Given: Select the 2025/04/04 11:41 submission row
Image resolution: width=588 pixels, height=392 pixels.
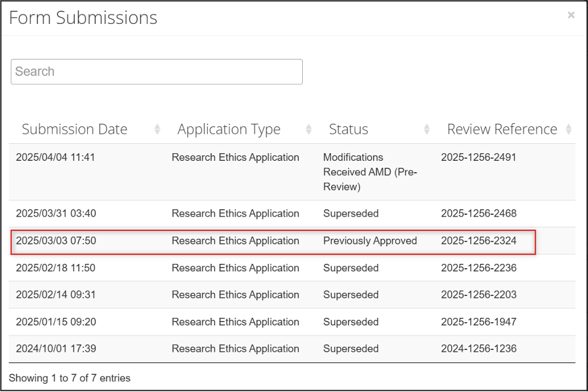Looking at the screenshot, I should (x=292, y=172).
